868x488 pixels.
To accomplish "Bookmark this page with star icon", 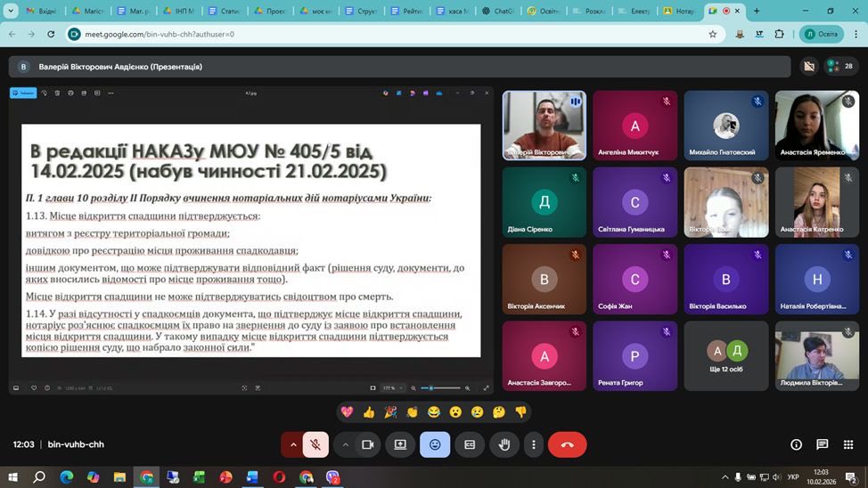I will point(712,35).
